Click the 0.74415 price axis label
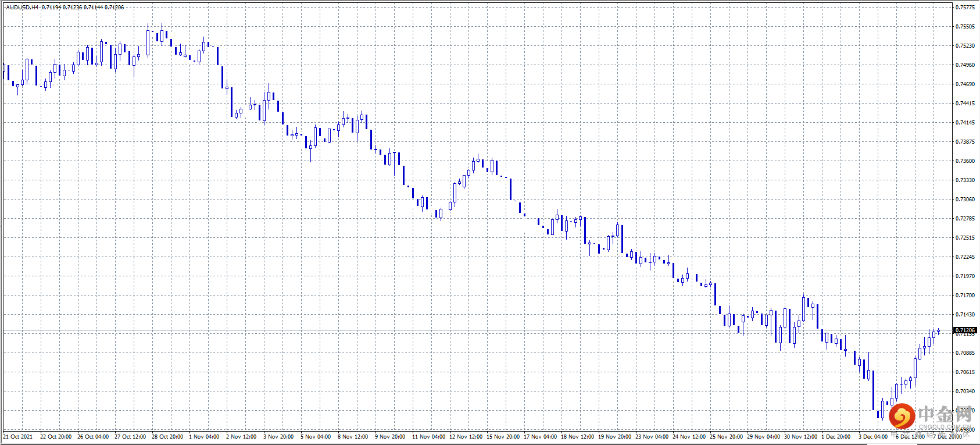The image size is (980, 445). pyautogui.click(x=965, y=104)
